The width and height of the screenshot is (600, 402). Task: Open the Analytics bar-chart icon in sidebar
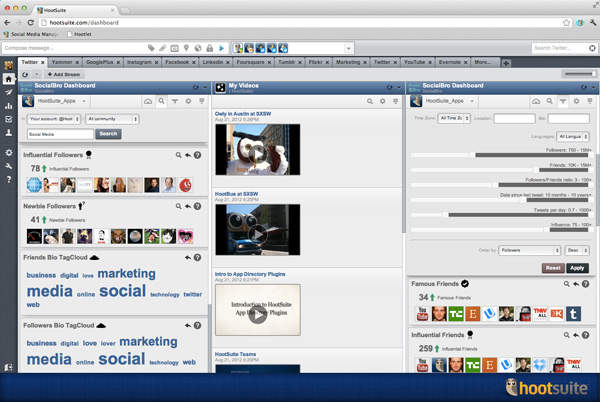(x=8, y=106)
